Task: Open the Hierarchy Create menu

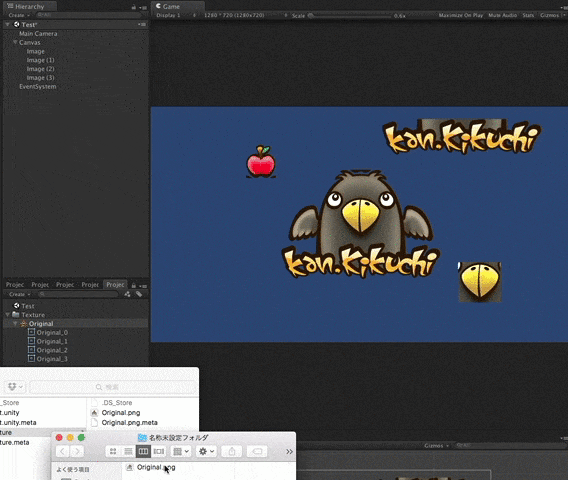Action: coord(19,15)
